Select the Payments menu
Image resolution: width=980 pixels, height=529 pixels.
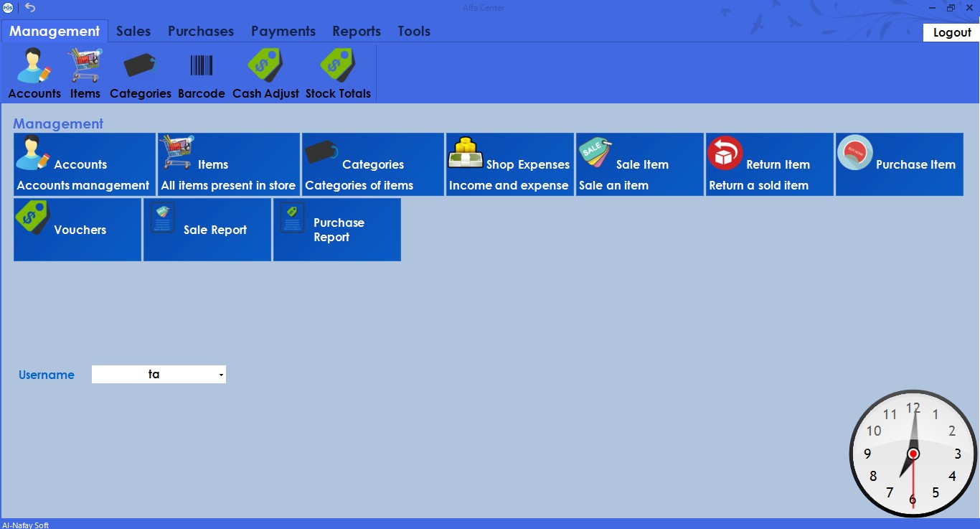pos(283,31)
